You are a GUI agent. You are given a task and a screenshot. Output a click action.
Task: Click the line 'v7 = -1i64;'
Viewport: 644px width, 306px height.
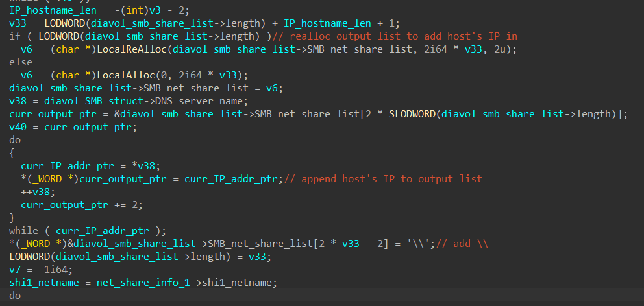pos(41,270)
